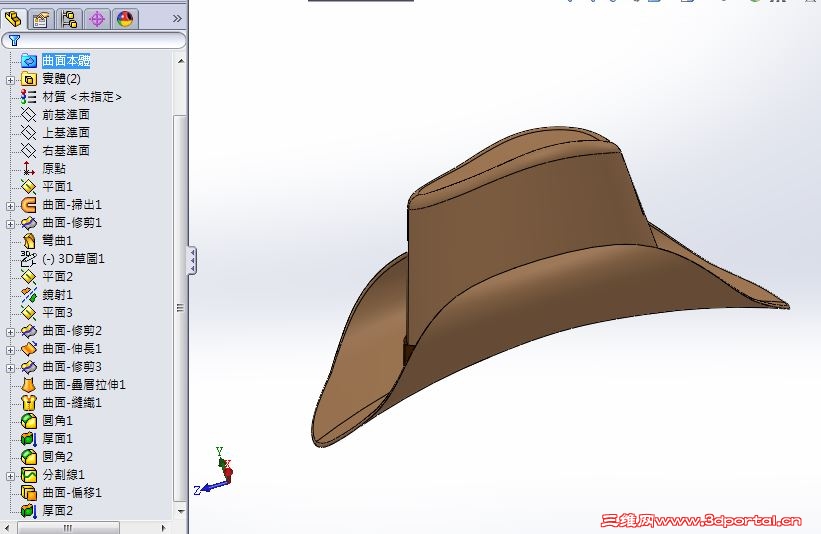Click the 原點 label
821x534 pixels.
tap(54, 169)
